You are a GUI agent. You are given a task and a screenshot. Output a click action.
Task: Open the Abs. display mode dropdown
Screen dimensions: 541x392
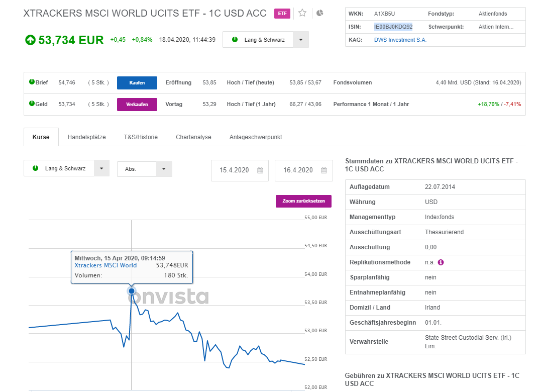pos(164,169)
